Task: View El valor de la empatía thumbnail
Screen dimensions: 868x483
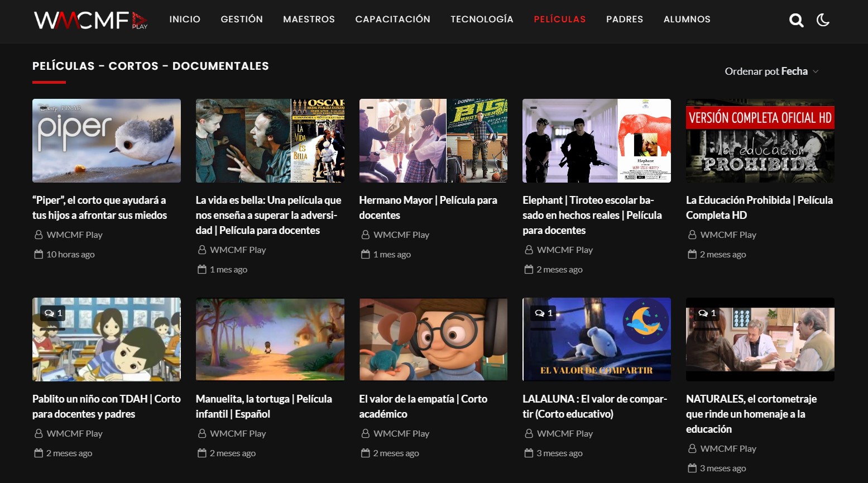Action: [x=433, y=339]
